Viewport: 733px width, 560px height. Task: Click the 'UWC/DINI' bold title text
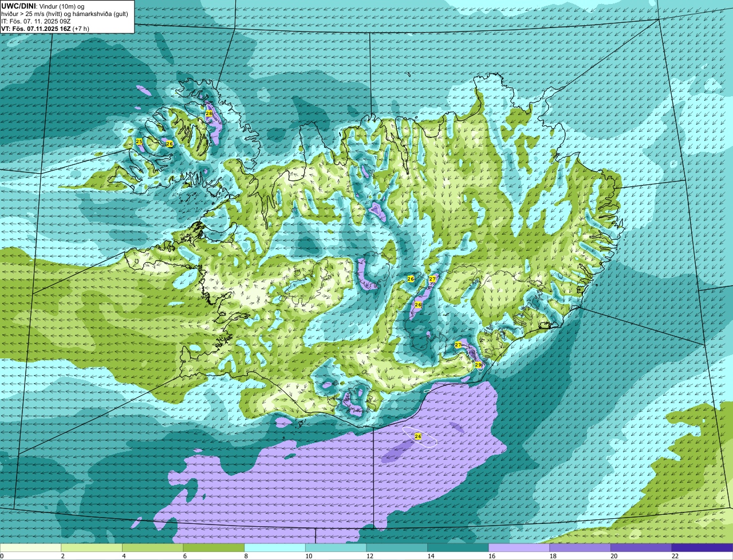click(18, 6)
